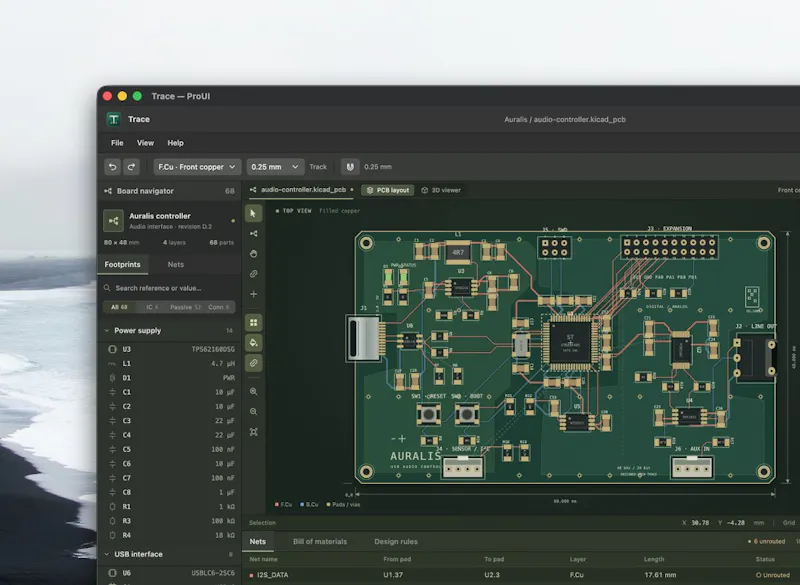Select the R1 1 kΩ resistor row
800x585 pixels.
169,506
